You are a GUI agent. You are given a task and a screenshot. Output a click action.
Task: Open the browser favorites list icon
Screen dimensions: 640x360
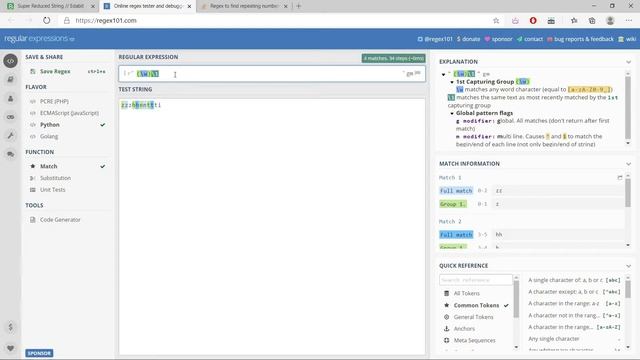click(x=574, y=20)
